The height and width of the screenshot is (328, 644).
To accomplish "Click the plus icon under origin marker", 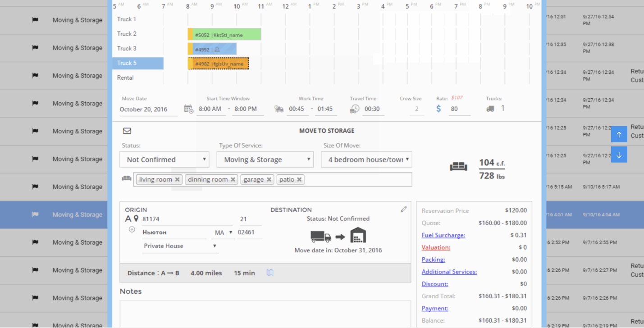I will [x=132, y=229].
